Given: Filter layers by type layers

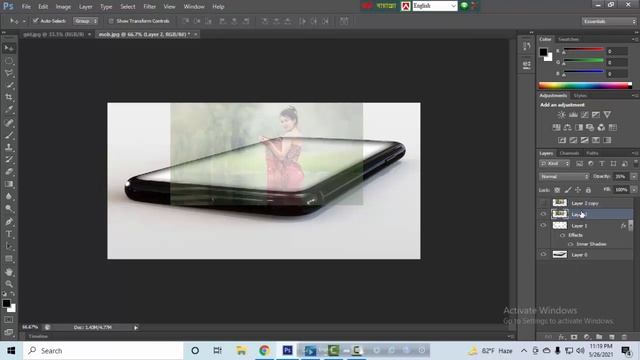Looking at the screenshot, I should [x=602, y=164].
